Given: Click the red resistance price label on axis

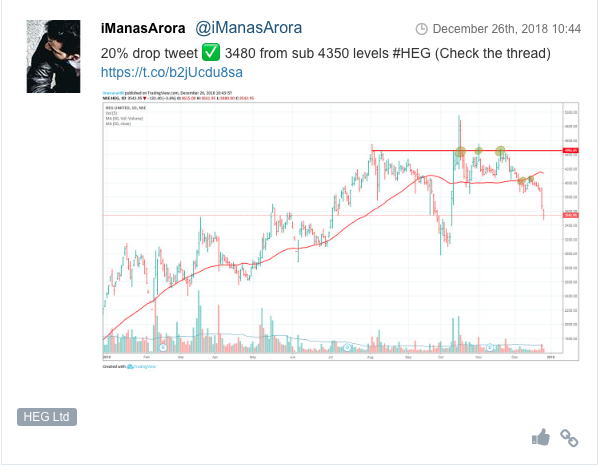Looking at the screenshot, I should pos(571,151).
